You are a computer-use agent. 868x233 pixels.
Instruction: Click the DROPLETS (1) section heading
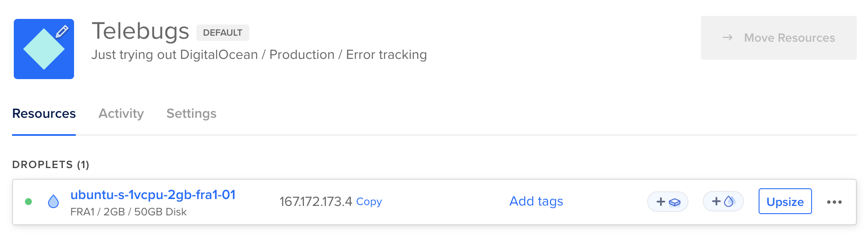(51, 165)
